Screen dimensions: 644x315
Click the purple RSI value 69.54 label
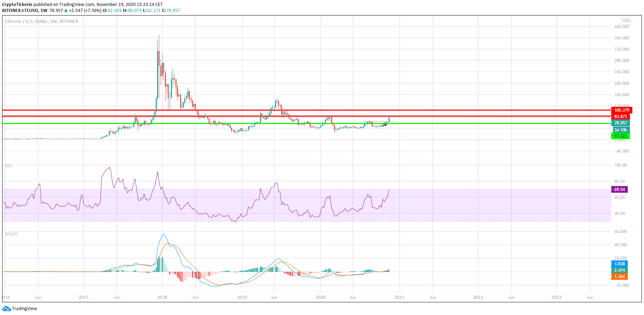click(619, 190)
